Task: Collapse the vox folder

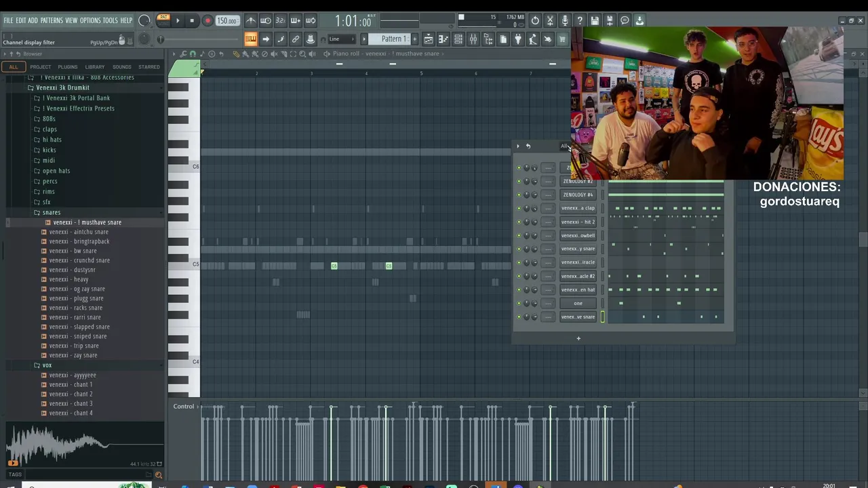Action: [x=47, y=365]
